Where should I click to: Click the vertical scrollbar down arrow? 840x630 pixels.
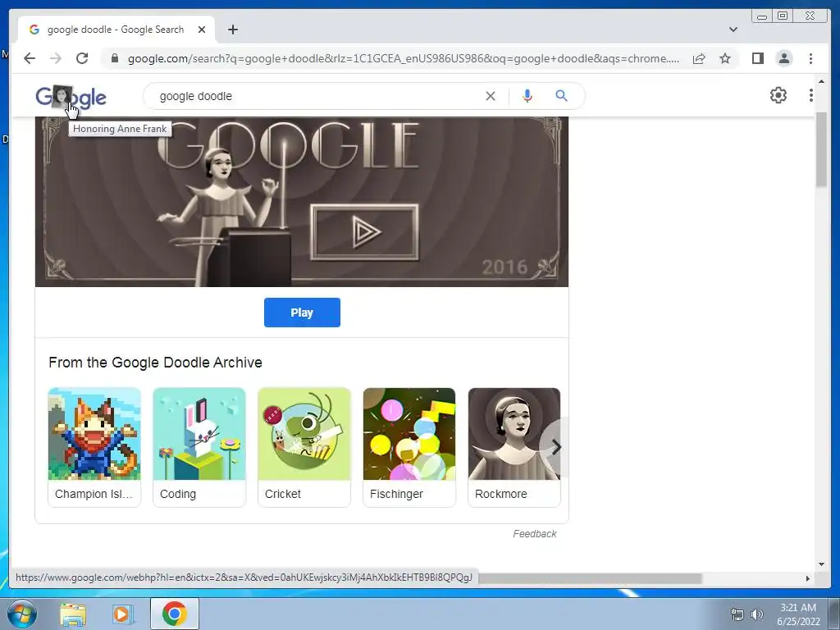[822, 564]
